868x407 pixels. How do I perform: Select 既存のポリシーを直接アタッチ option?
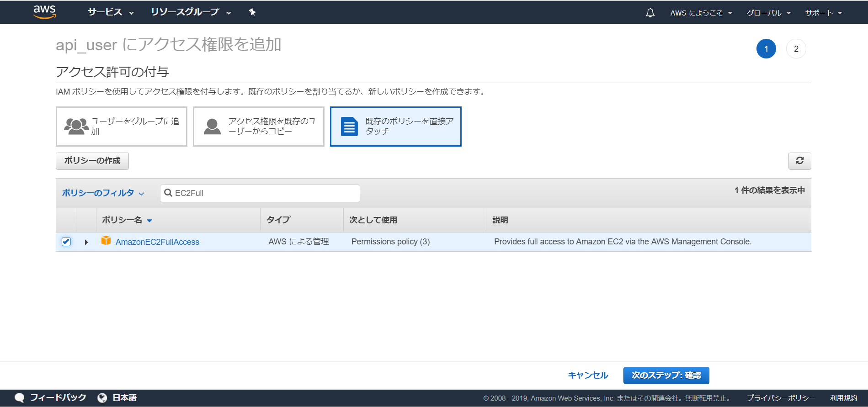tap(396, 127)
